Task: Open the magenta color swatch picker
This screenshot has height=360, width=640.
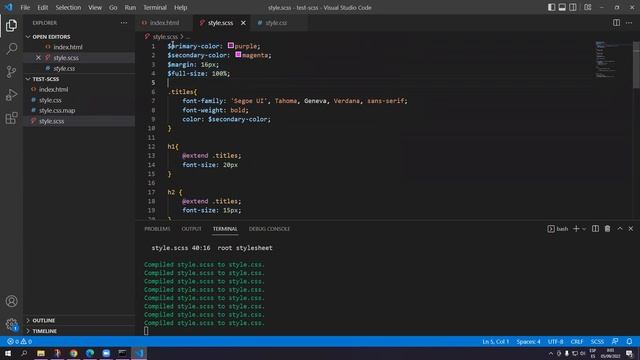Action: (238, 55)
